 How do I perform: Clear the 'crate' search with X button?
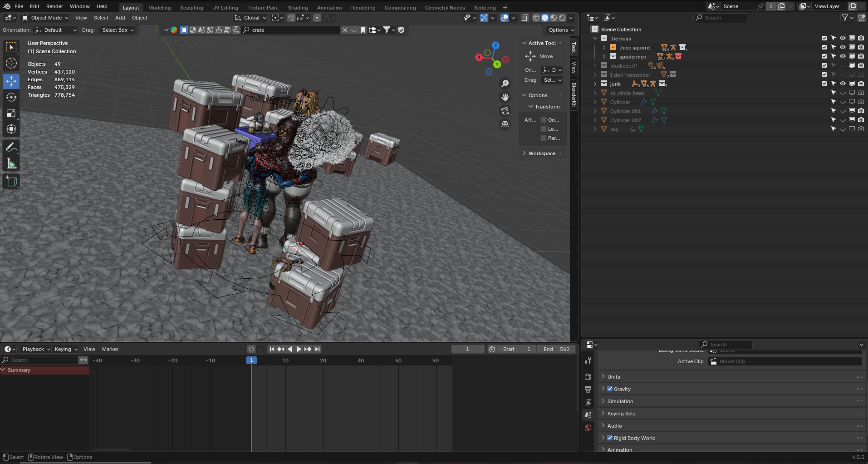[x=345, y=30]
